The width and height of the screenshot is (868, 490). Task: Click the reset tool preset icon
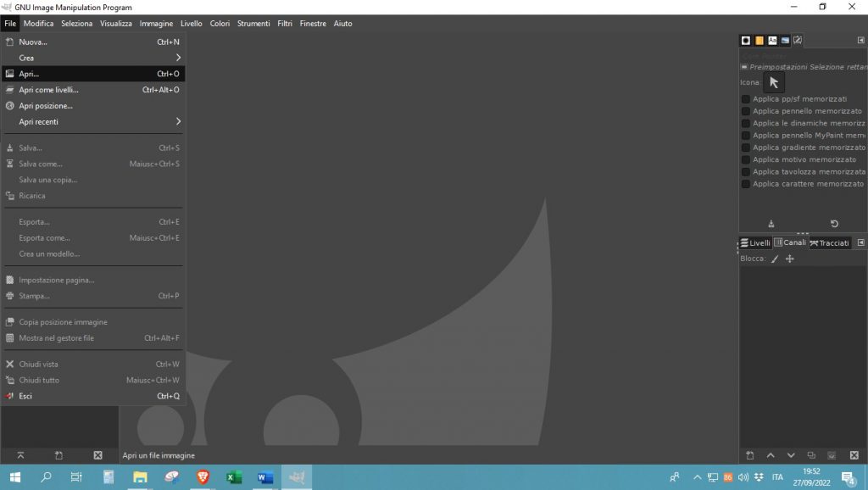point(834,224)
